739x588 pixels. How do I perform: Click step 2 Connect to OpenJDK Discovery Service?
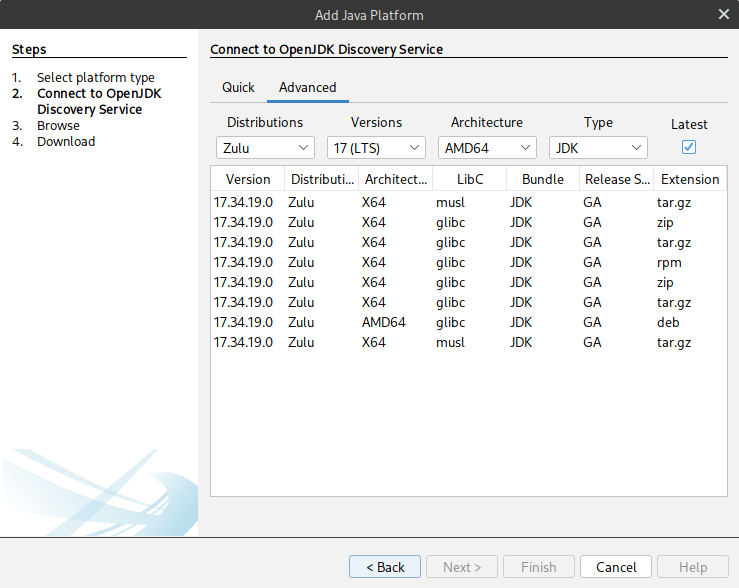99,101
